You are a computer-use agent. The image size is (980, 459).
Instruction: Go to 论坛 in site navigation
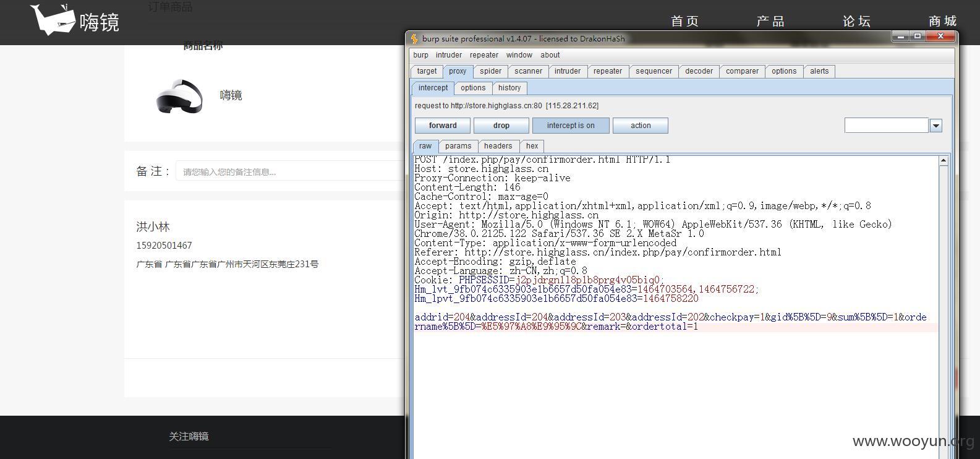[857, 22]
